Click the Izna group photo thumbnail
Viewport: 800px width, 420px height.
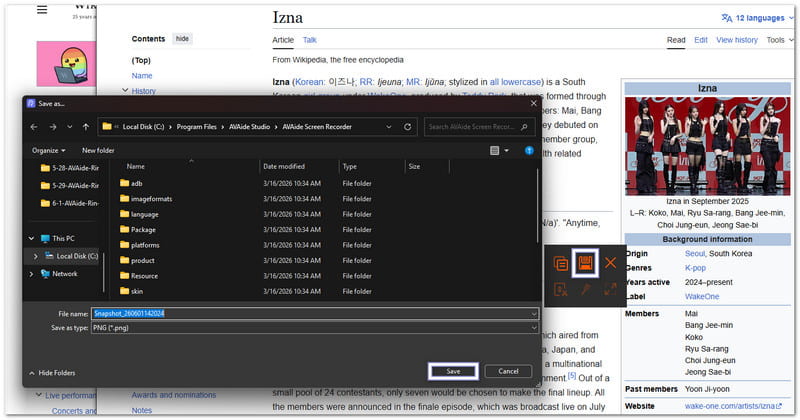point(707,146)
